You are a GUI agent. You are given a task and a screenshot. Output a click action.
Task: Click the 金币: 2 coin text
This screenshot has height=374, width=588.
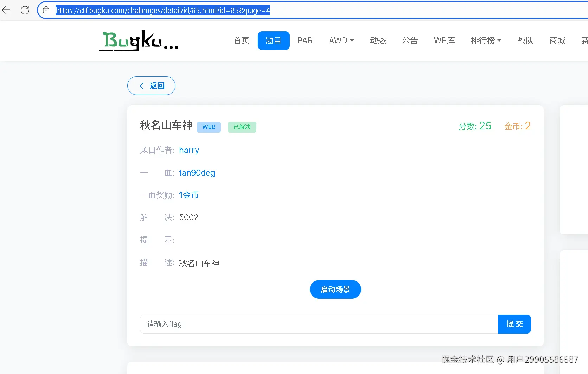[x=517, y=126]
